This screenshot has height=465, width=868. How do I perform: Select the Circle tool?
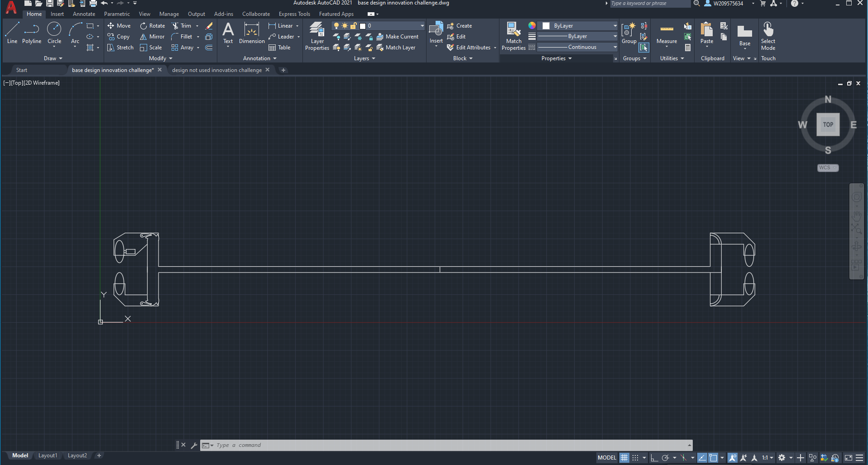54,33
